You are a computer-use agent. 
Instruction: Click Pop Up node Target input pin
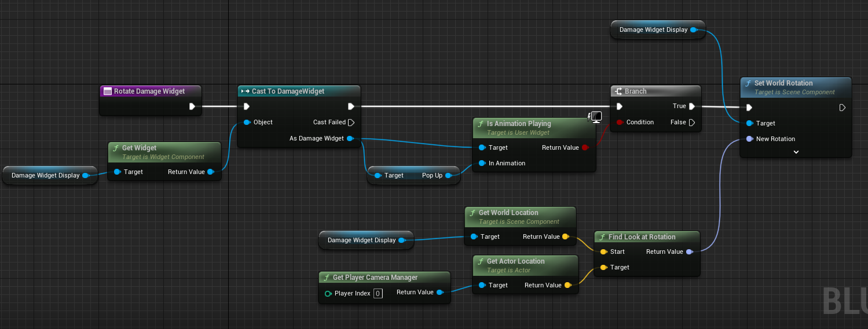378,175
